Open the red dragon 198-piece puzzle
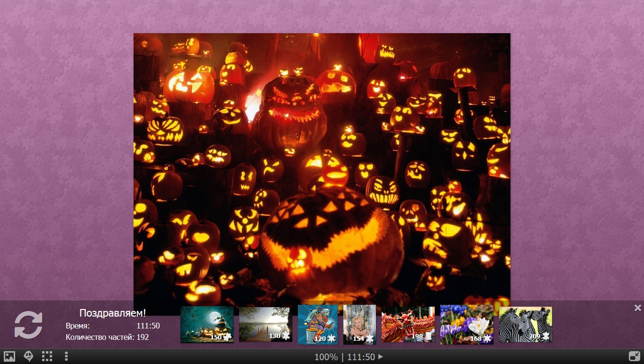Viewport: 644px width, 364px height. [408, 324]
